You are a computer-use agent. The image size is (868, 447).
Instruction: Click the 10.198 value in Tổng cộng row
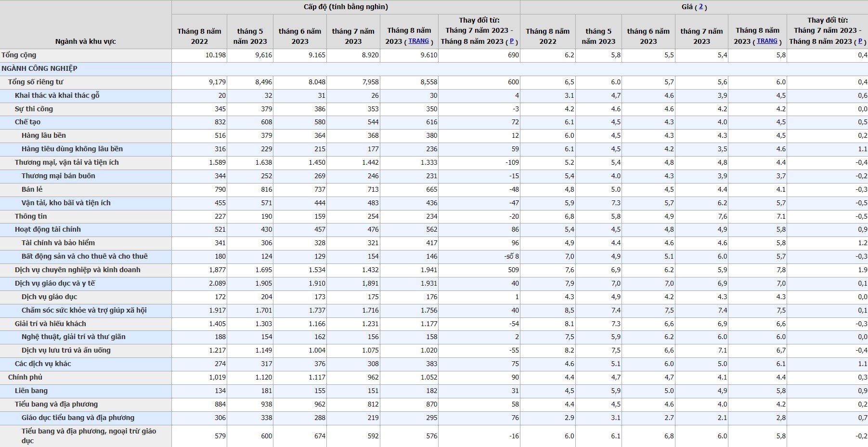pyautogui.click(x=215, y=55)
